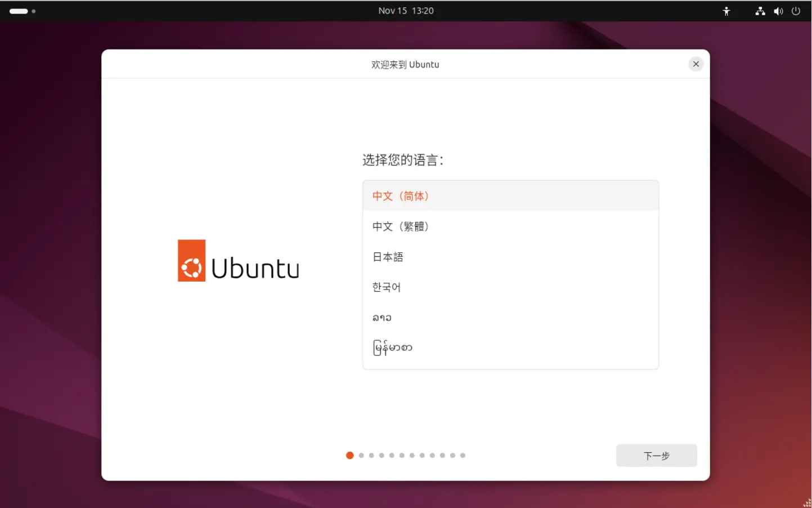
Task: Click the first orange progress dot
Action: coord(349,456)
